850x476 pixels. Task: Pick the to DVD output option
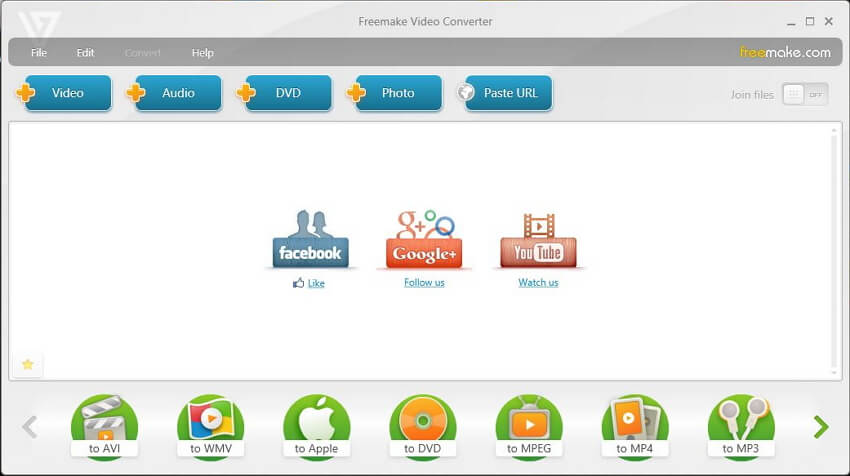pyautogui.click(x=423, y=427)
